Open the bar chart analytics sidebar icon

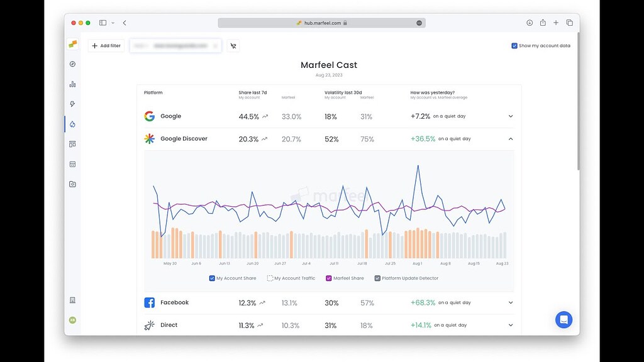[72, 84]
